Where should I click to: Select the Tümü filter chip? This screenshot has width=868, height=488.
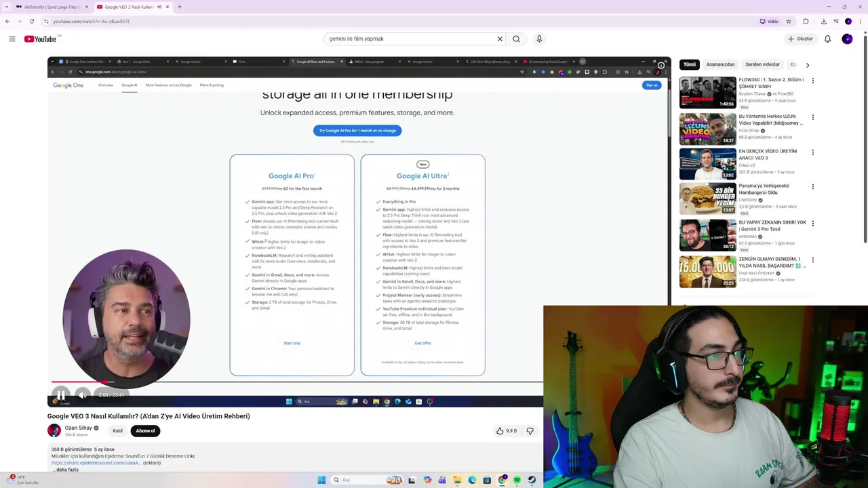coord(690,64)
